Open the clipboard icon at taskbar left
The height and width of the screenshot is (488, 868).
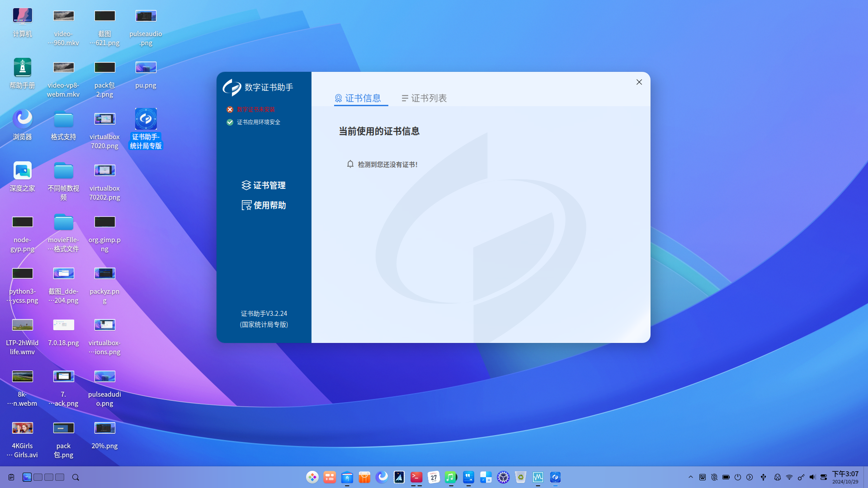pos(11,477)
